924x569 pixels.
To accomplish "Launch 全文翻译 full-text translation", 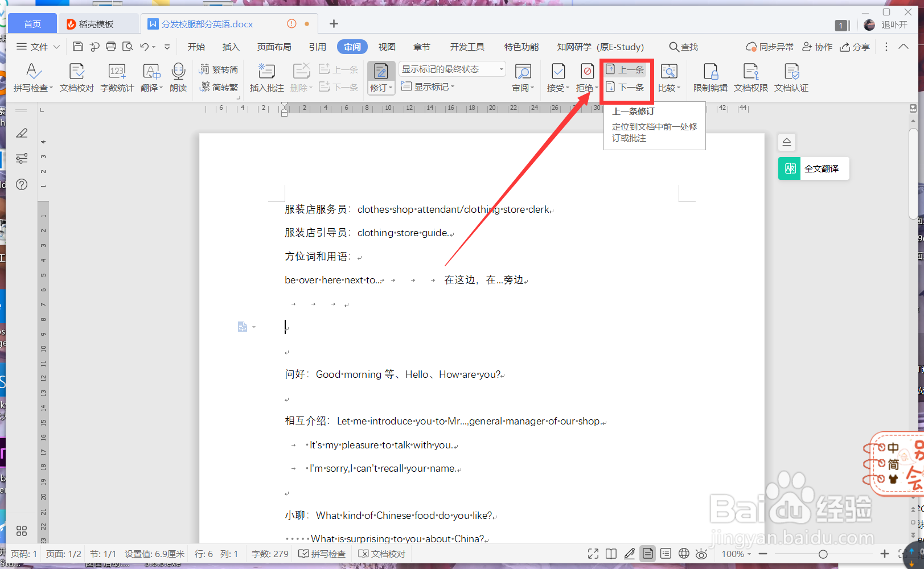I will point(813,168).
